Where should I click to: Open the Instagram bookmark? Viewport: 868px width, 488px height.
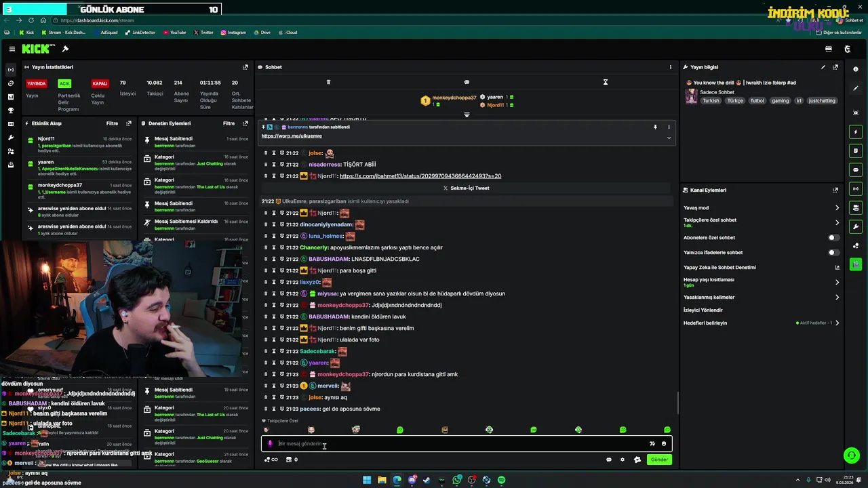tap(233, 33)
